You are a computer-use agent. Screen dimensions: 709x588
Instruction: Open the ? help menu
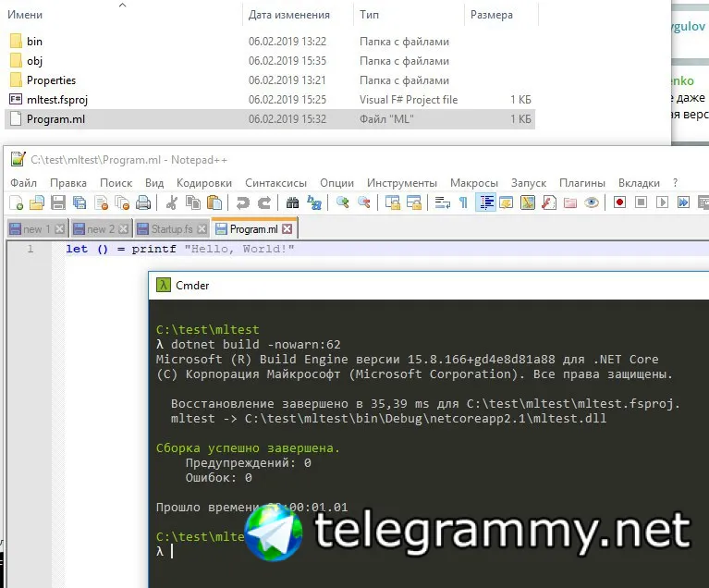[675, 183]
